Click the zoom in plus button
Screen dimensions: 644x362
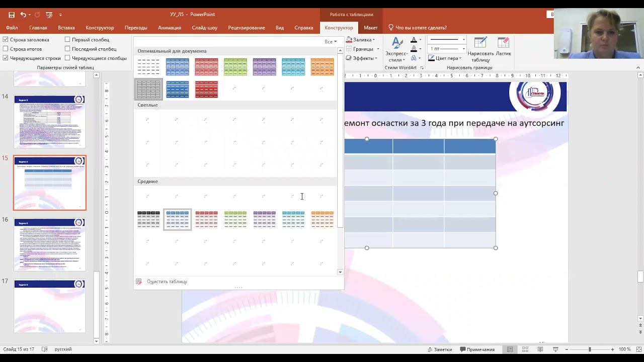(x=612, y=349)
